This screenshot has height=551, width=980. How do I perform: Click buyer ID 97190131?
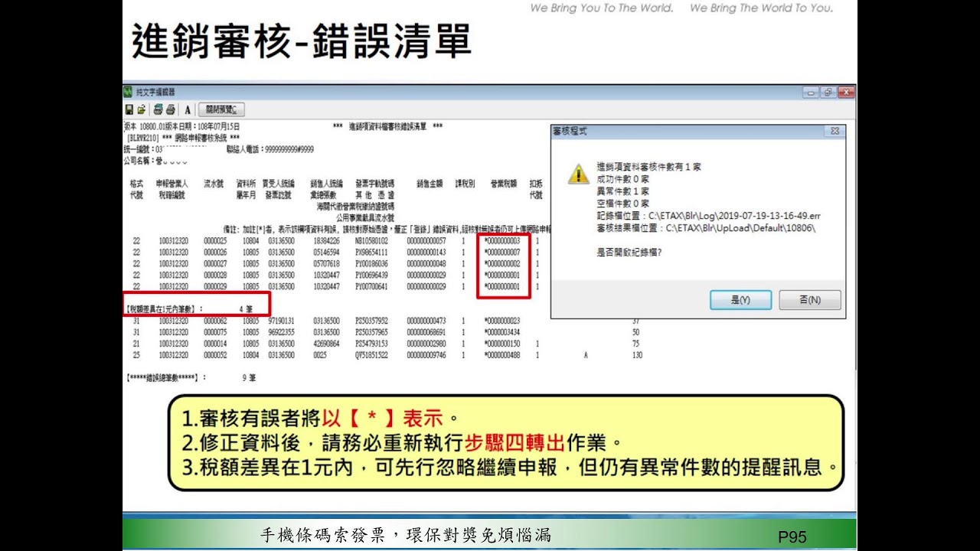(x=282, y=321)
